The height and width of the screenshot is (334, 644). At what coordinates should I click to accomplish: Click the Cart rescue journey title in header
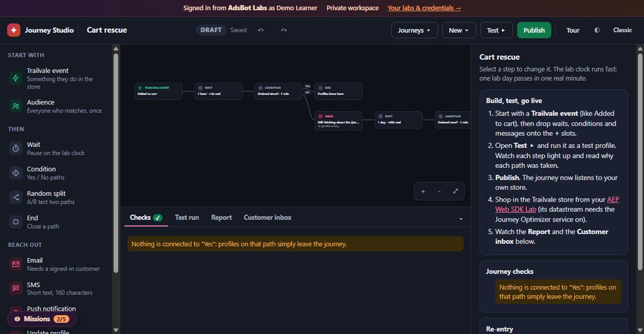pos(107,30)
